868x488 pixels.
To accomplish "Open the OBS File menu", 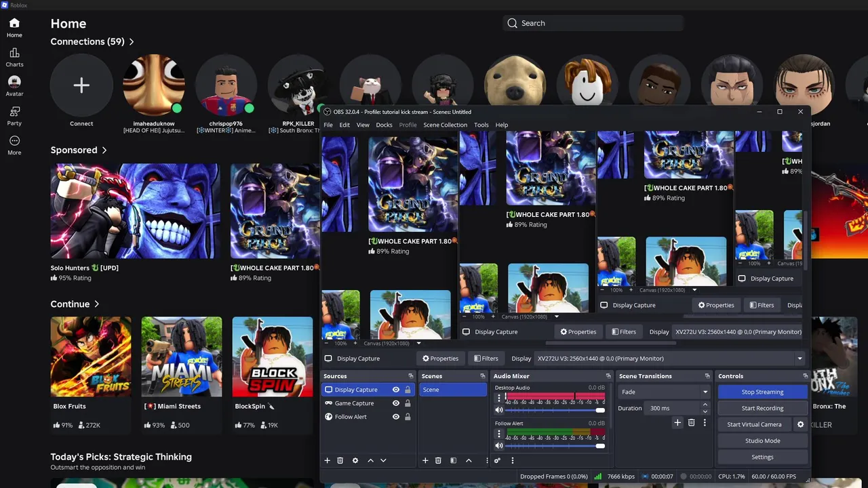I will [328, 125].
